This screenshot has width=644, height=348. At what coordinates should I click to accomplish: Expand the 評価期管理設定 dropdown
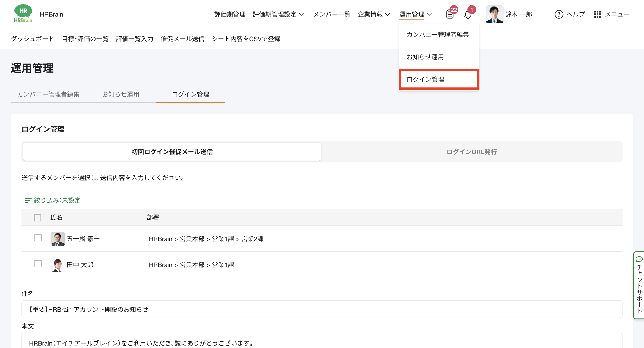tap(278, 14)
